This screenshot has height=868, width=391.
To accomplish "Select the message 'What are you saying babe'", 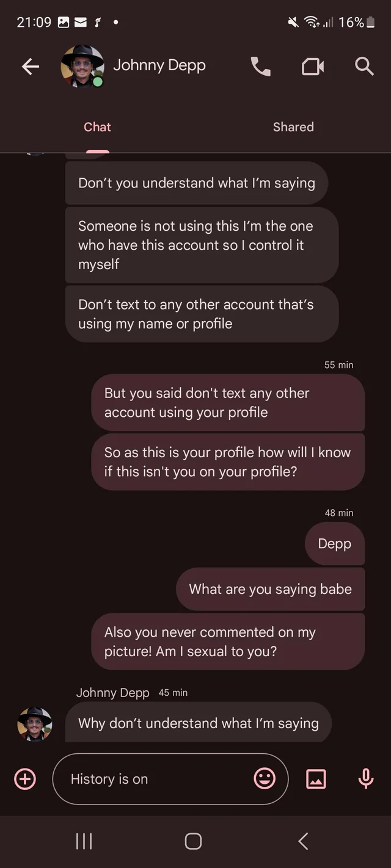I will (271, 589).
